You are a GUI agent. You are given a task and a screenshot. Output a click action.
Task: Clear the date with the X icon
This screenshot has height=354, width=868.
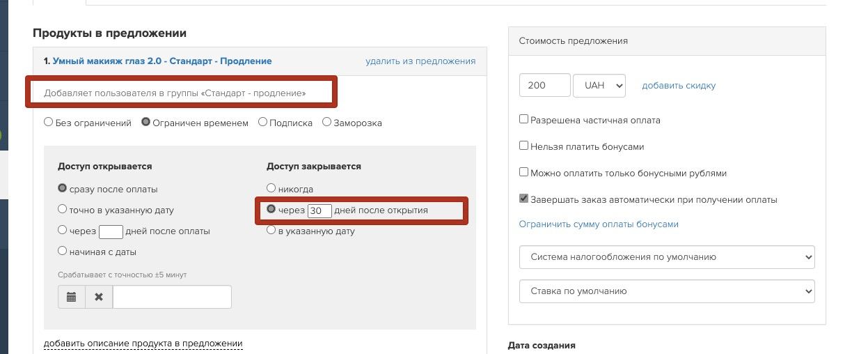pos(99,297)
